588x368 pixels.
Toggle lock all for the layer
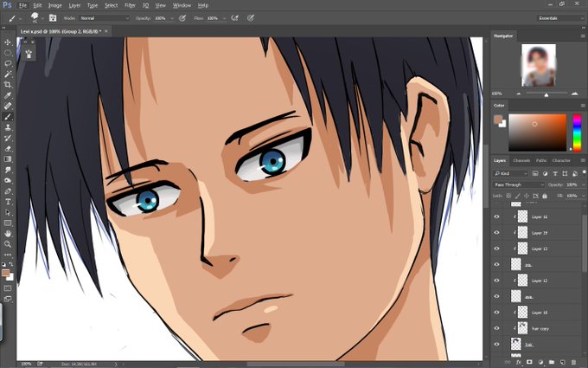coord(545,196)
